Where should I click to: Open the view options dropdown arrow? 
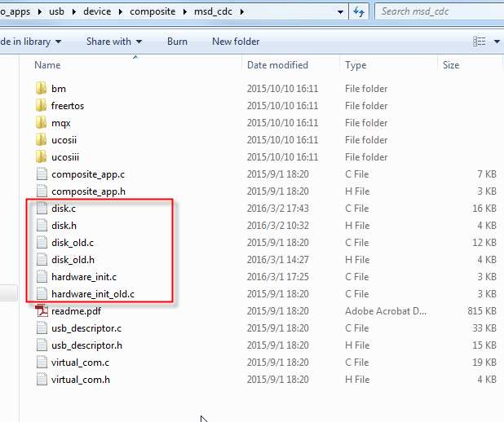[497, 42]
